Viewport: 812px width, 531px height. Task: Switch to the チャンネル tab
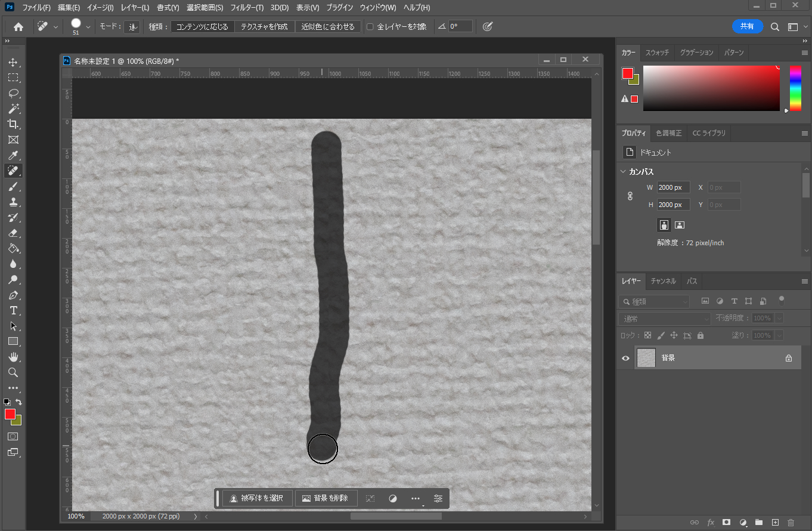[x=663, y=281]
